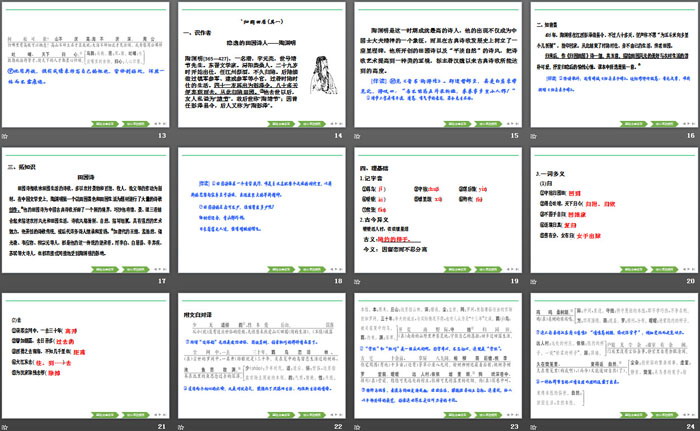Click the slide number 16 label
Screen dimensions: 700x431
pos(689,136)
